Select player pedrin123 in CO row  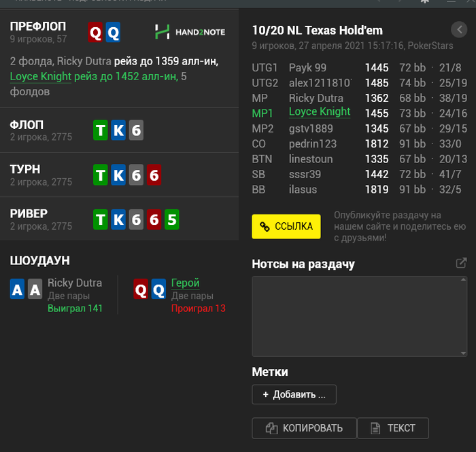[x=313, y=144]
